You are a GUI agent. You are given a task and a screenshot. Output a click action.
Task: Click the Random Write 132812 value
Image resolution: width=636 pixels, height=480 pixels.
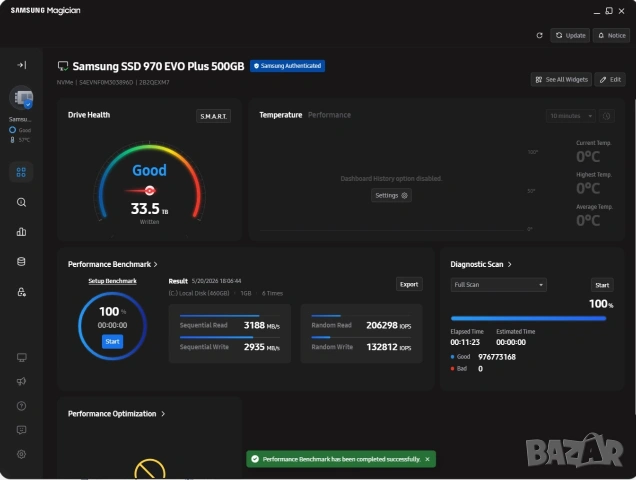[x=389, y=347]
